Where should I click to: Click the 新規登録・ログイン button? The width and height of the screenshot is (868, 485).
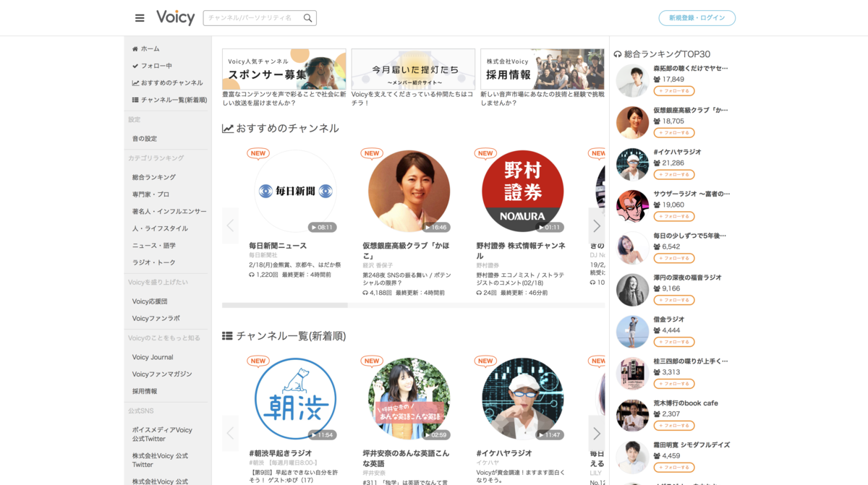(x=697, y=18)
